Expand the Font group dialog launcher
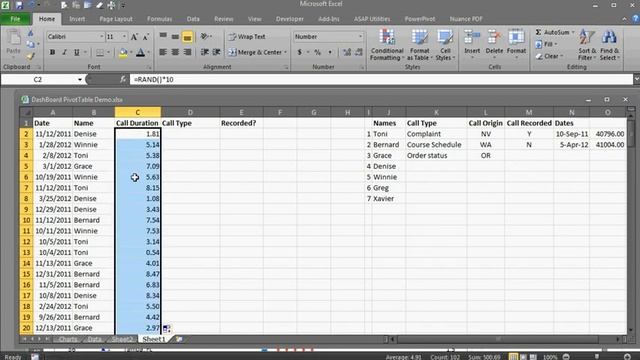Image resolution: width=640 pixels, height=360 pixels. [x=149, y=67]
